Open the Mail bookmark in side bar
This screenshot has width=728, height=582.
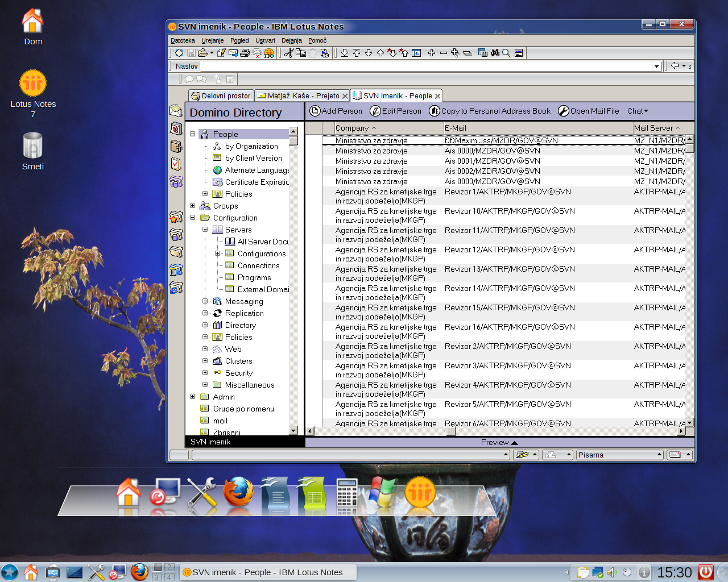176,110
